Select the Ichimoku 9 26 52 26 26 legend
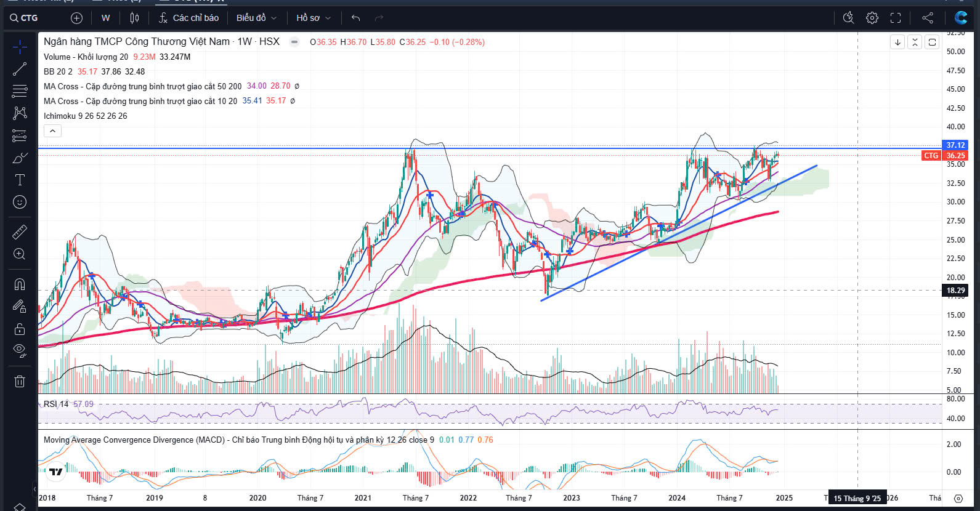This screenshot has height=511, width=980. [86, 116]
